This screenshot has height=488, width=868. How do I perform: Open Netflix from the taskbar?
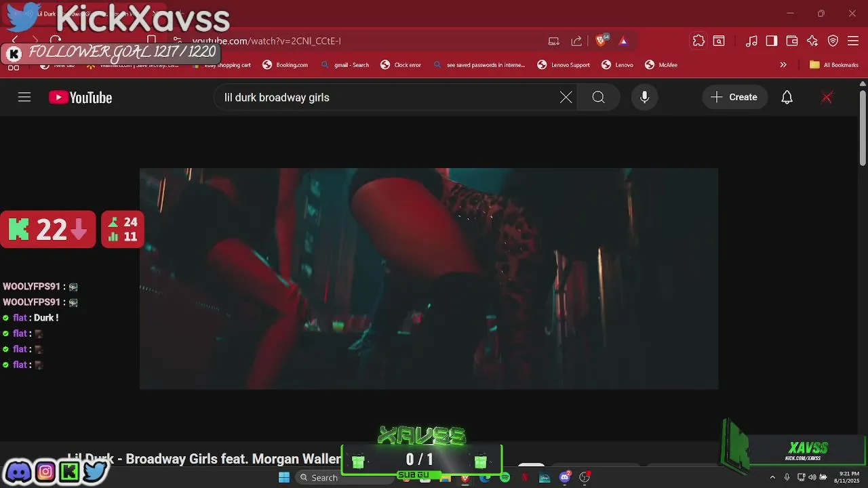coord(524,478)
